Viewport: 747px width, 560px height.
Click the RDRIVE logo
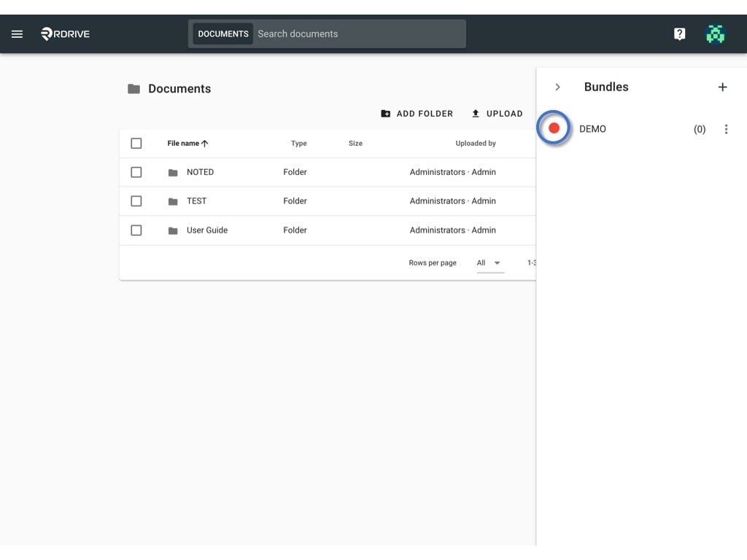pyautogui.click(x=65, y=34)
